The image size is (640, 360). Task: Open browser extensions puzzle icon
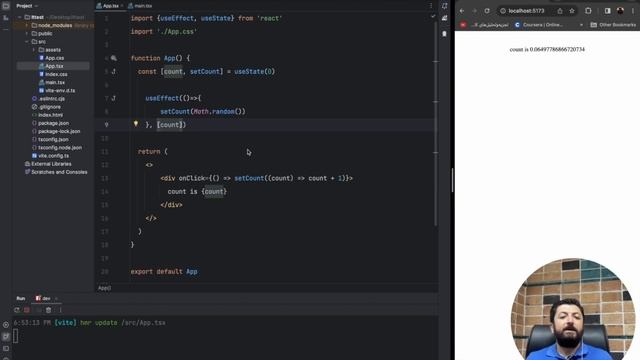[588, 11]
